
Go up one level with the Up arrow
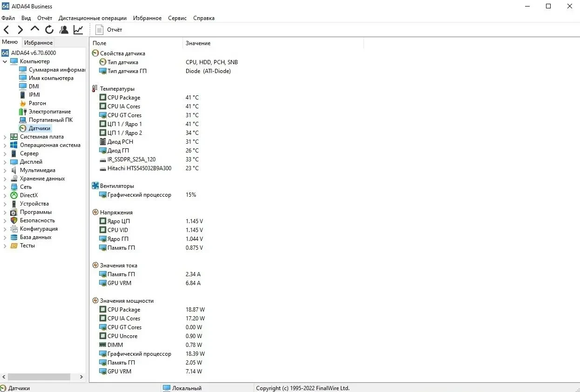point(35,29)
